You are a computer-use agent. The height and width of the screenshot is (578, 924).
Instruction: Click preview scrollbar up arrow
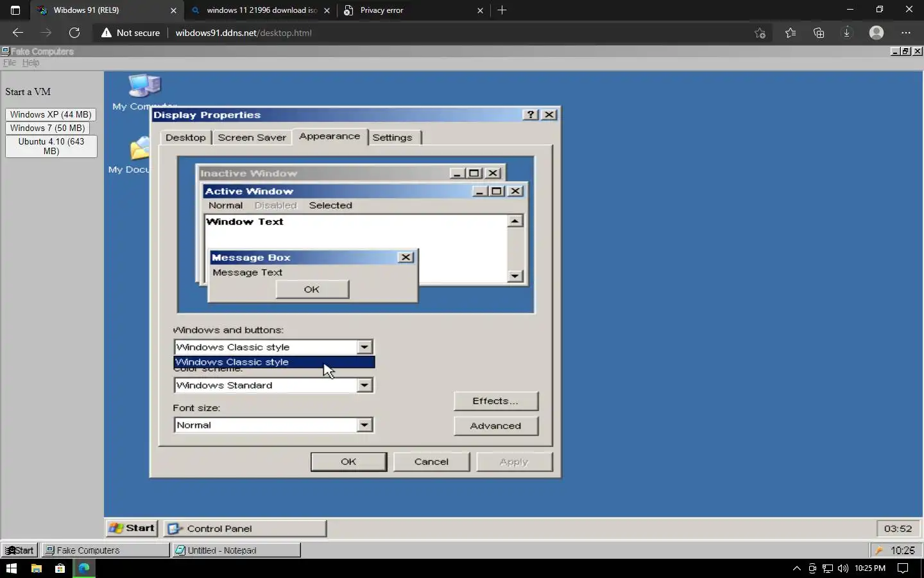pyautogui.click(x=515, y=221)
